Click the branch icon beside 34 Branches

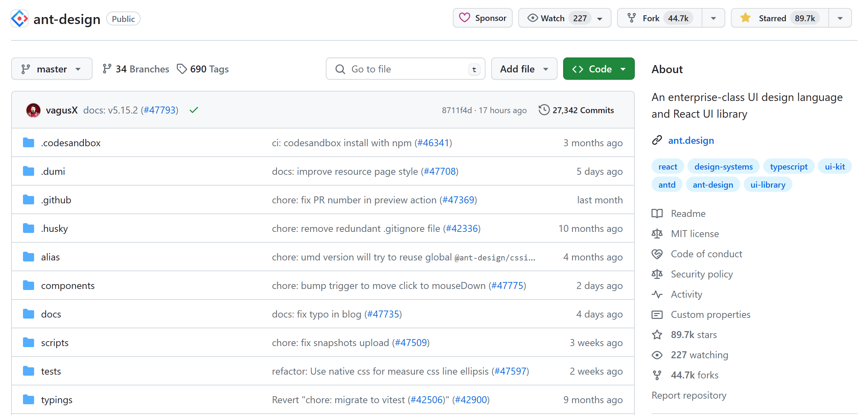pyautogui.click(x=107, y=69)
